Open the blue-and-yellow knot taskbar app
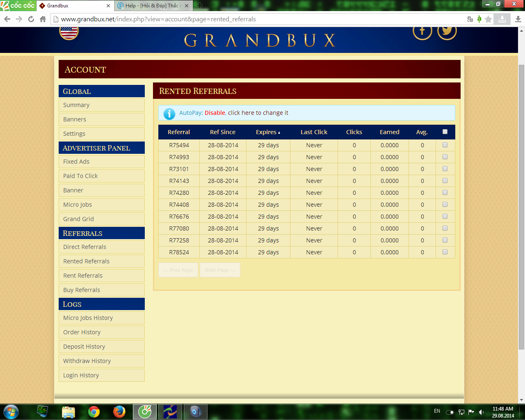 (170, 411)
